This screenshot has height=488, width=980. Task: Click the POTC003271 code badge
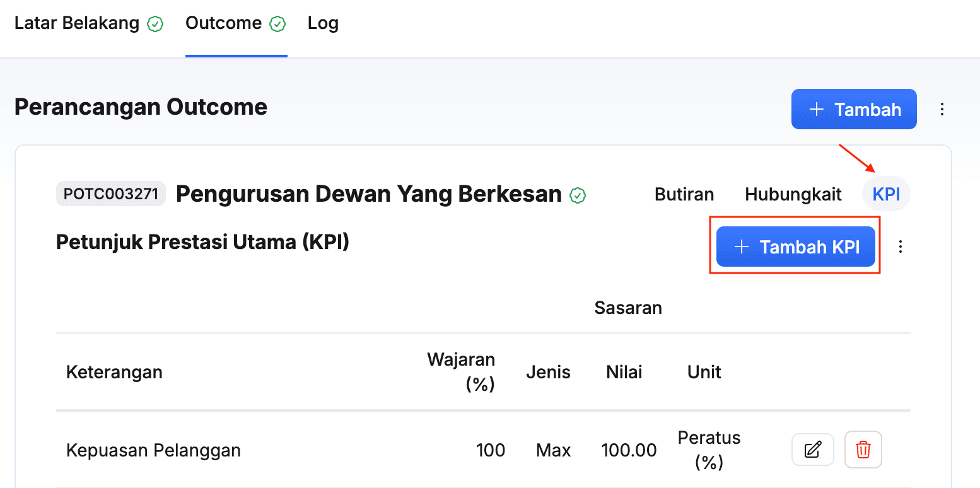coord(110,194)
